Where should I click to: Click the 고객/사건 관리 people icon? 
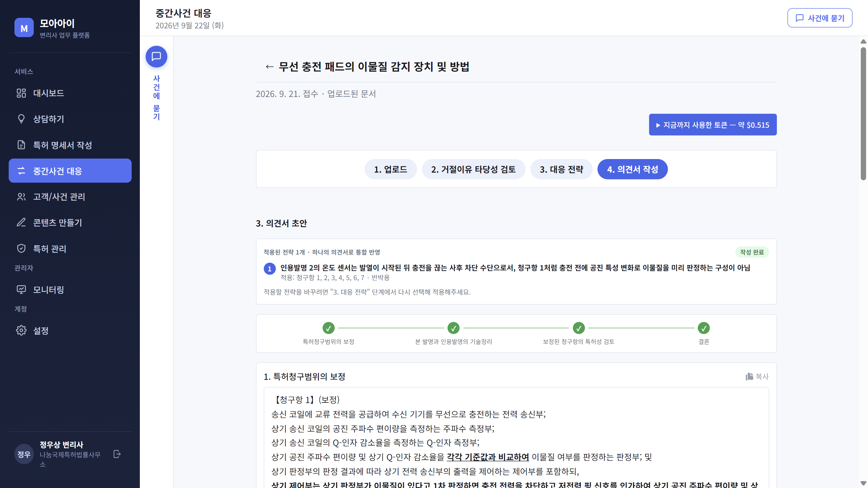[21, 197]
